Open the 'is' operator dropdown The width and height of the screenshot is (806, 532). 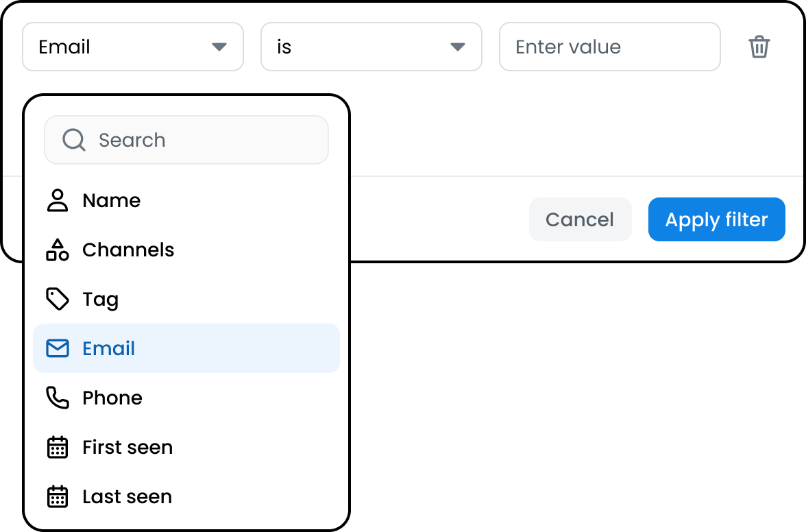pos(371,47)
